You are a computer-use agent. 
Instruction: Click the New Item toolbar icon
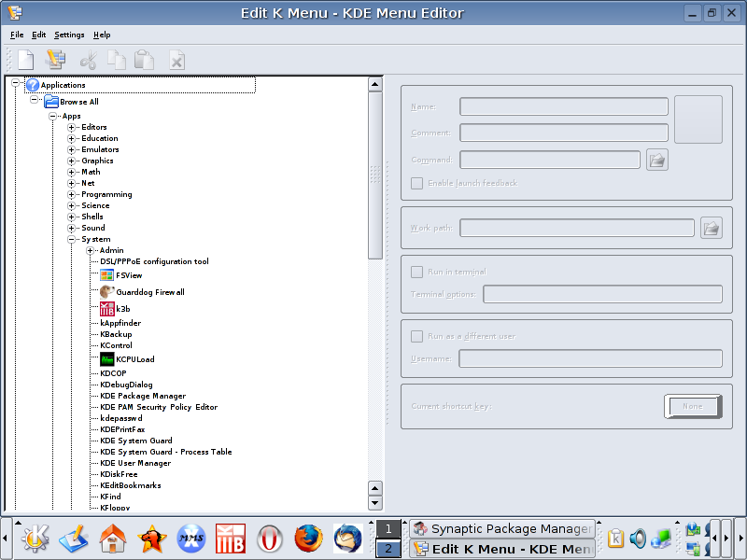coord(25,60)
